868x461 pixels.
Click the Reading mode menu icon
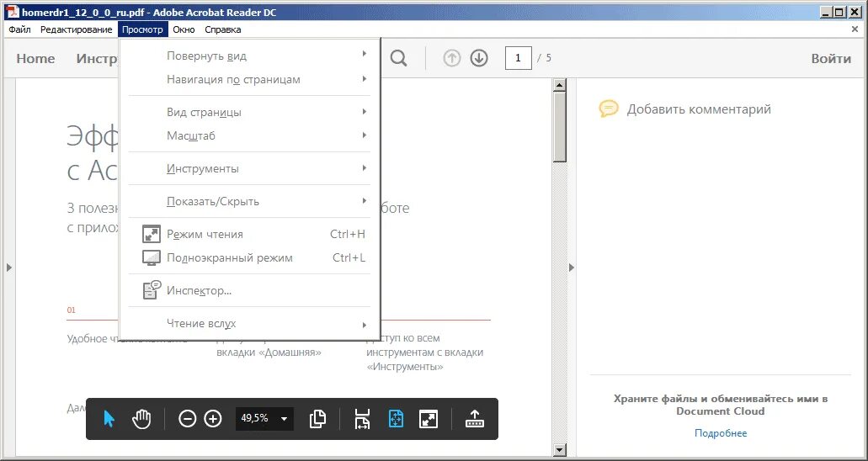pyautogui.click(x=152, y=234)
